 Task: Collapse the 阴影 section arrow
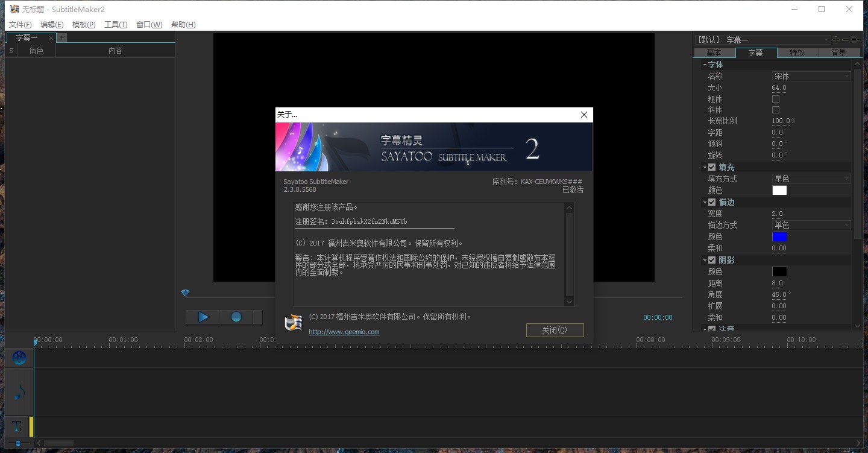(705, 261)
